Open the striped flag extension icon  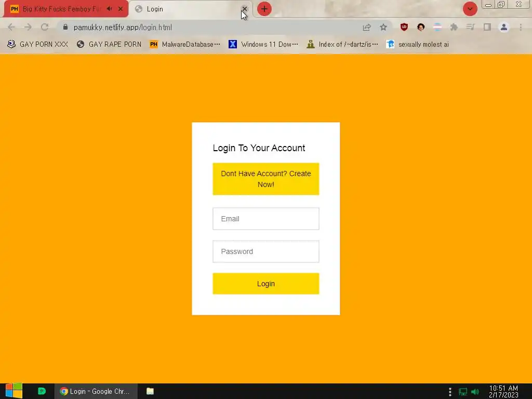pos(437,27)
